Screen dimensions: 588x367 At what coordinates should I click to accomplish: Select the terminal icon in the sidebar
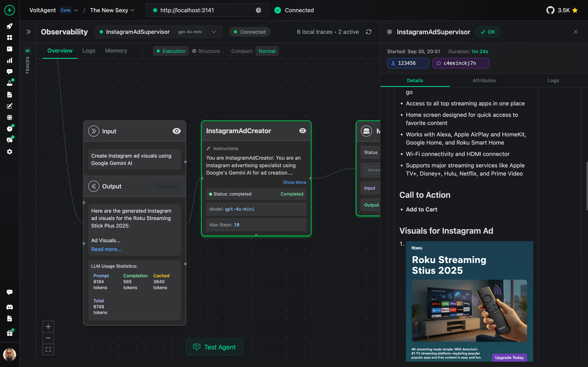click(10, 49)
